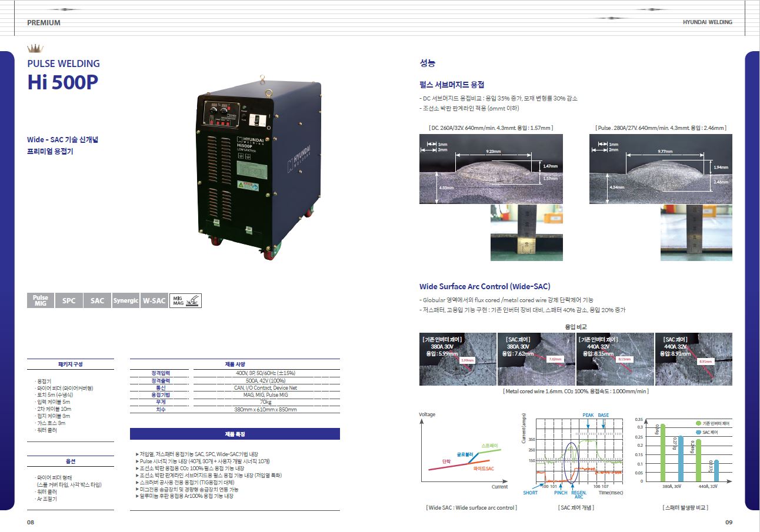Image resolution: width=760 pixels, height=532 pixels.
Task: Click the '와이드SAC' label in voltage chart
Action: pyautogui.click(x=484, y=469)
